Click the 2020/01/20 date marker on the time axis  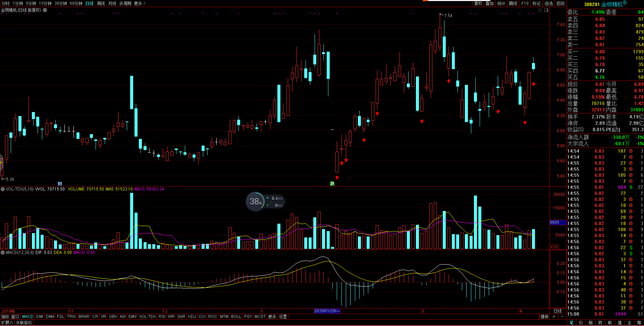coord(327,311)
